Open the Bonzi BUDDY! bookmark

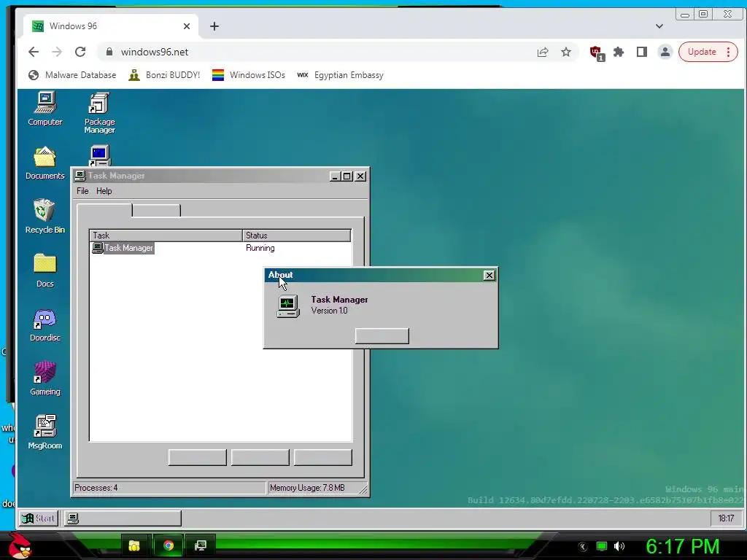164,75
